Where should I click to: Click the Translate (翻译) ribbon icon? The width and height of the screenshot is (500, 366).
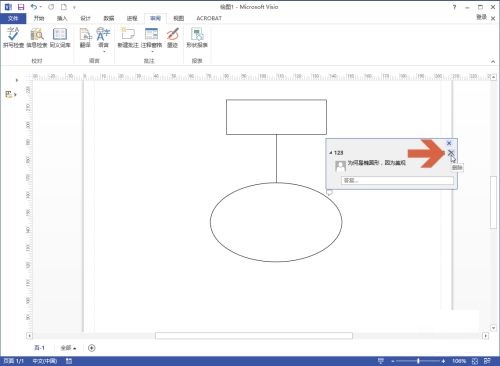(85, 38)
